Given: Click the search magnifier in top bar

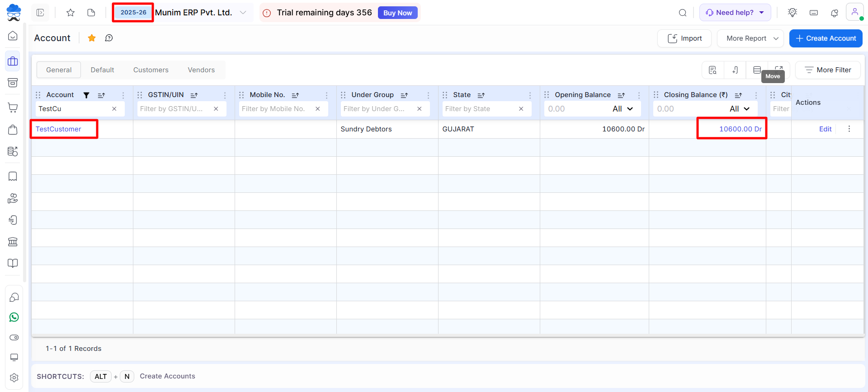Looking at the screenshot, I should click(683, 13).
